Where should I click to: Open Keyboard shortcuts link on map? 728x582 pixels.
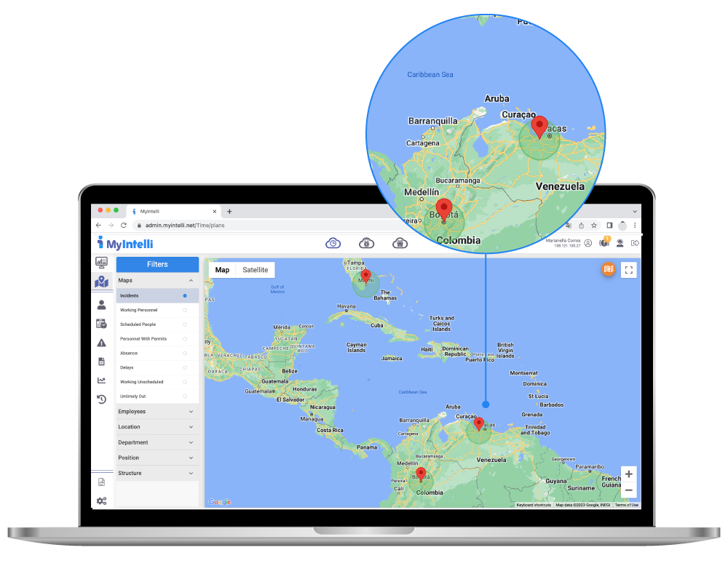pyautogui.click(x=534, y=505)
